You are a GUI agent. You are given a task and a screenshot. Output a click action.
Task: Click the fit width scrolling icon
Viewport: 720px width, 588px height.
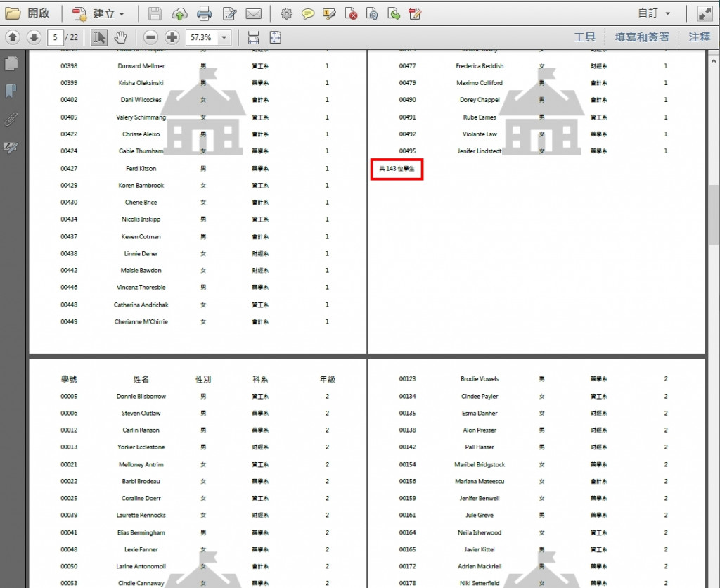tap(253, 37)
